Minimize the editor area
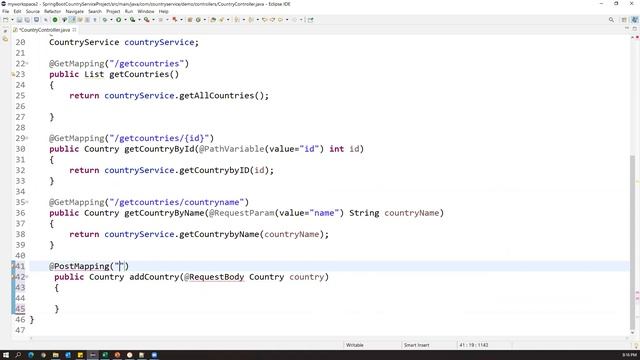The width and height of the screenshot is (640, 360). (x=627, y=29)
